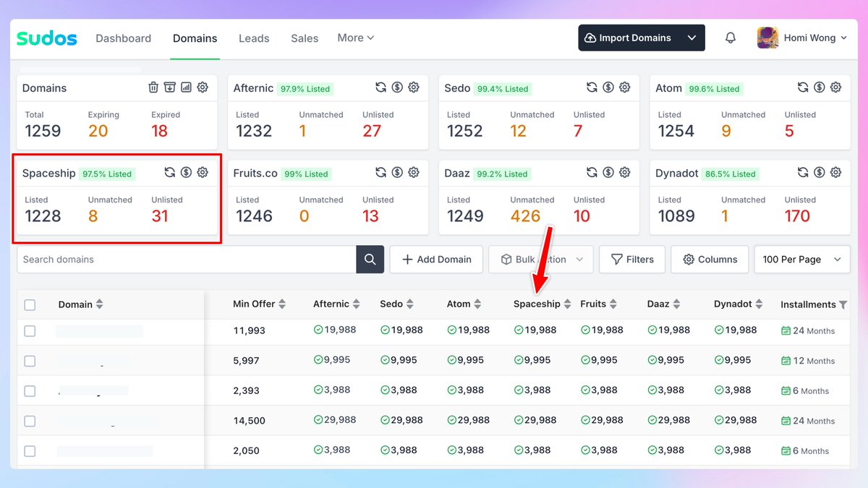Click the dollar icon on Afternic card
Screen dimensions: 868x488
click(397, 87)
